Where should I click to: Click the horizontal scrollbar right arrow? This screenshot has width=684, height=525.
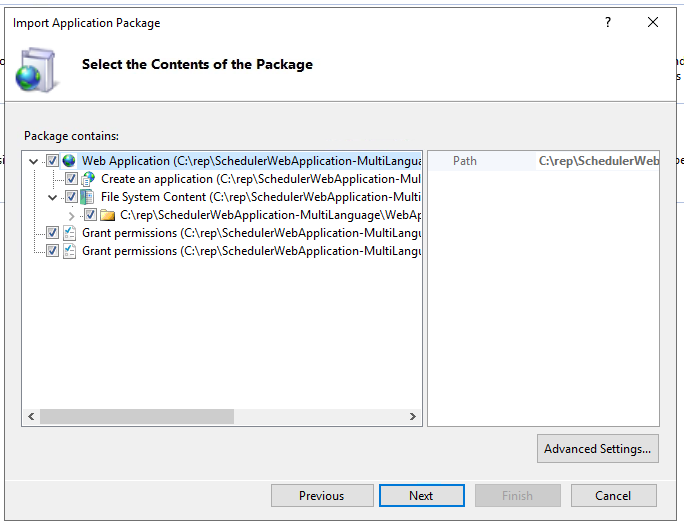point(414,416)
